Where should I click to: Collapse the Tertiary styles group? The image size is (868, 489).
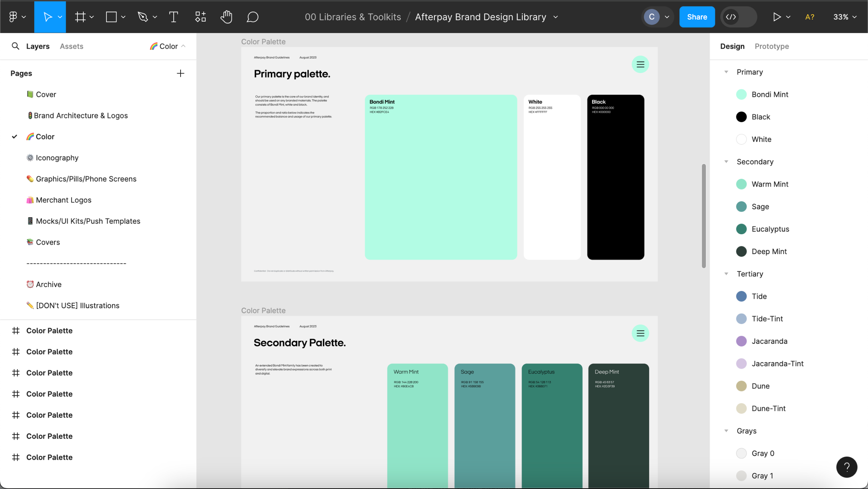tap(726, 274)
